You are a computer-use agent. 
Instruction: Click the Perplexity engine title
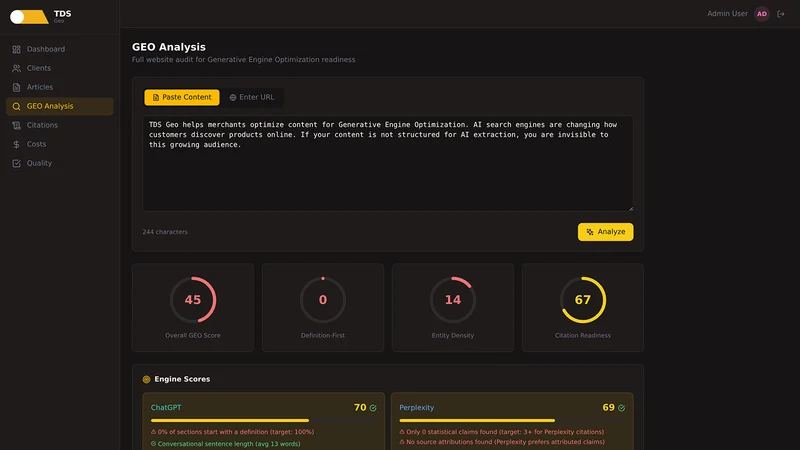(x=416, y=408)
